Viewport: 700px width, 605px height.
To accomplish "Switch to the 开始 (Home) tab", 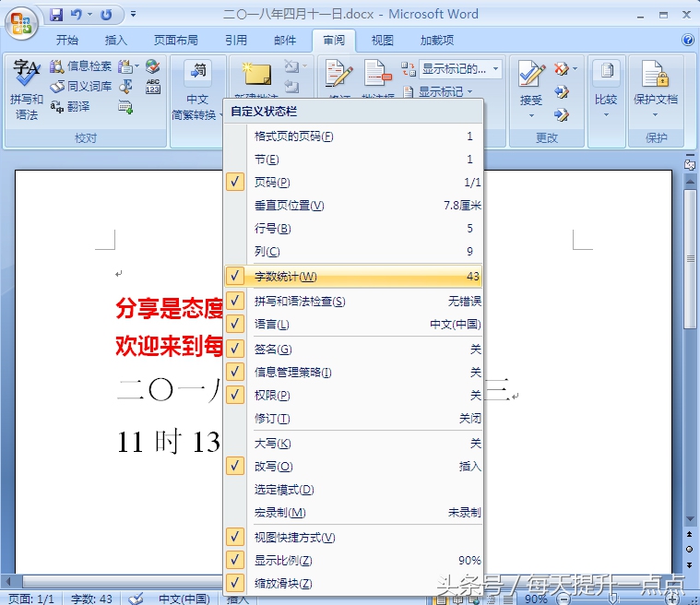I will (67, 41).
